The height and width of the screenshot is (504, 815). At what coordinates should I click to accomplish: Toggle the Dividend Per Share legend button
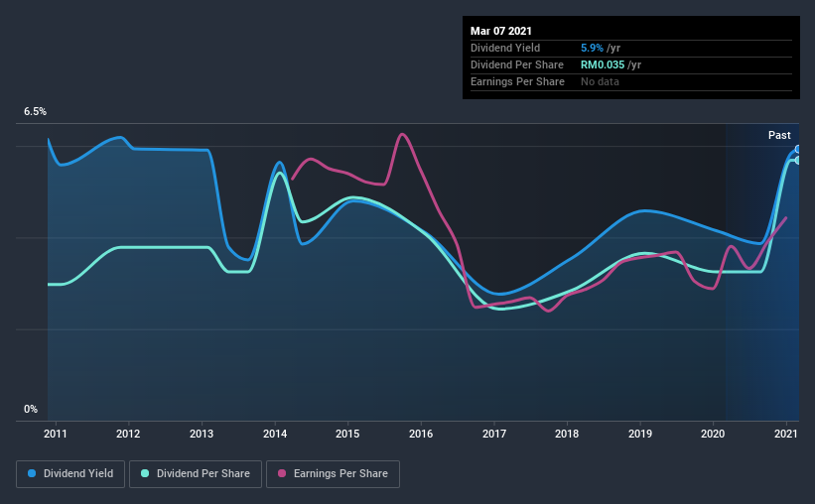[x=196, y=474]
